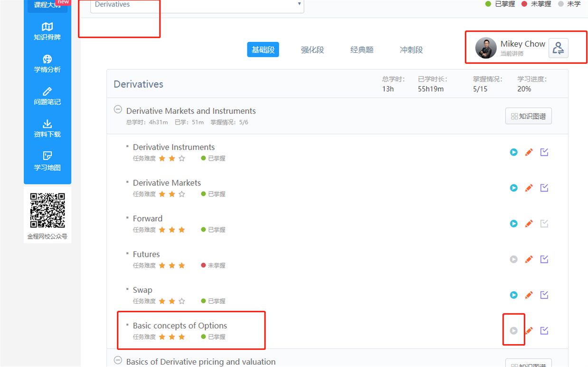Open the Derivatives subject dropdown
This screenshot has width=588, height=367.
coord(197,5)
